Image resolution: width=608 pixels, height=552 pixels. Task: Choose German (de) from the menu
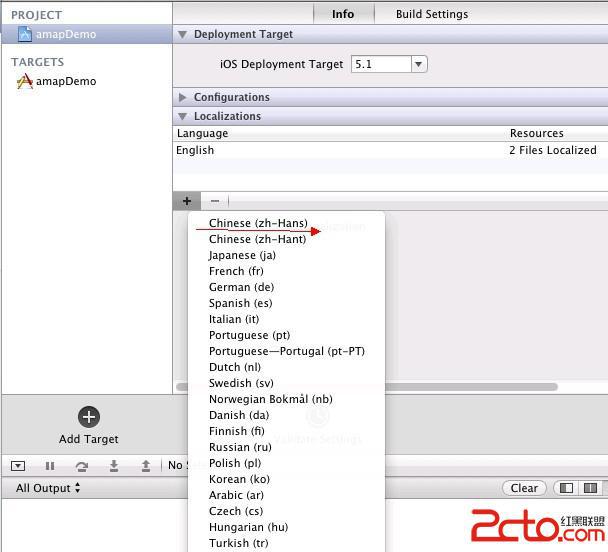coord(286,287)
